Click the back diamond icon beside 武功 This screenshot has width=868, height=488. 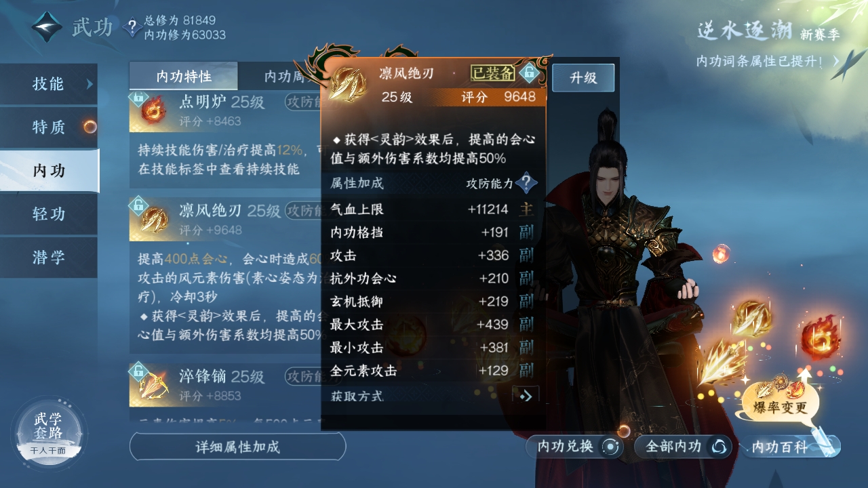[47, 26]
